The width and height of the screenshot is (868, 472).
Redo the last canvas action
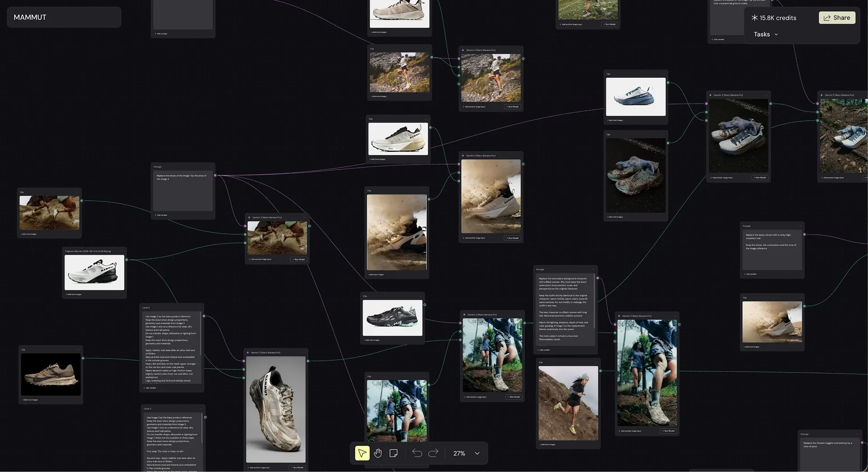pos(433,453)
